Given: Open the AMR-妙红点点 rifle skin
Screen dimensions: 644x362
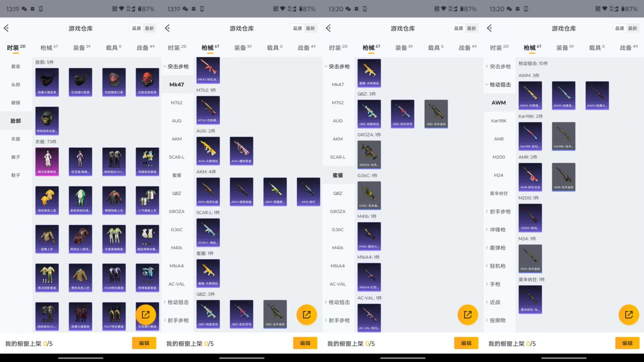Looking at the screenshot, I should 530,177.
